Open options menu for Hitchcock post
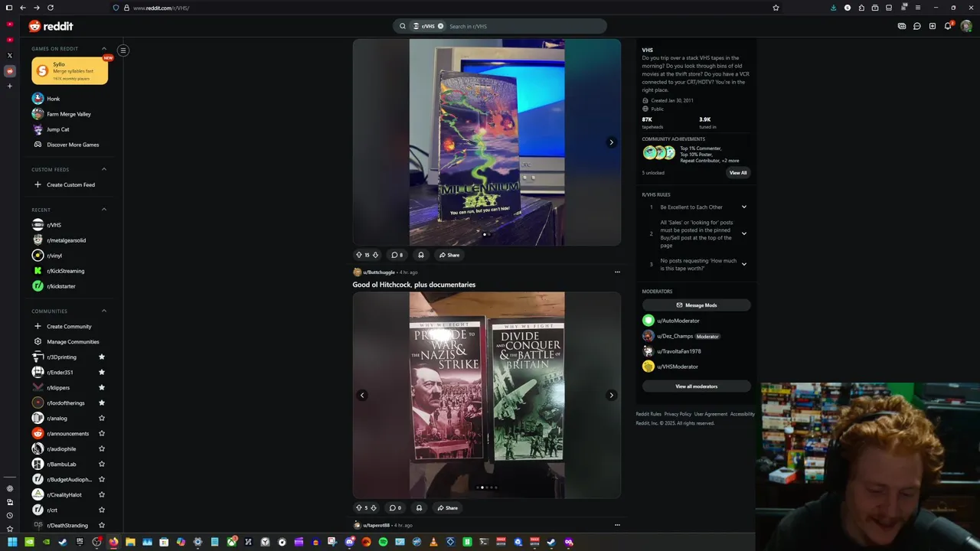Viewport: 980px width, 551px height. (x=617, y=272)
